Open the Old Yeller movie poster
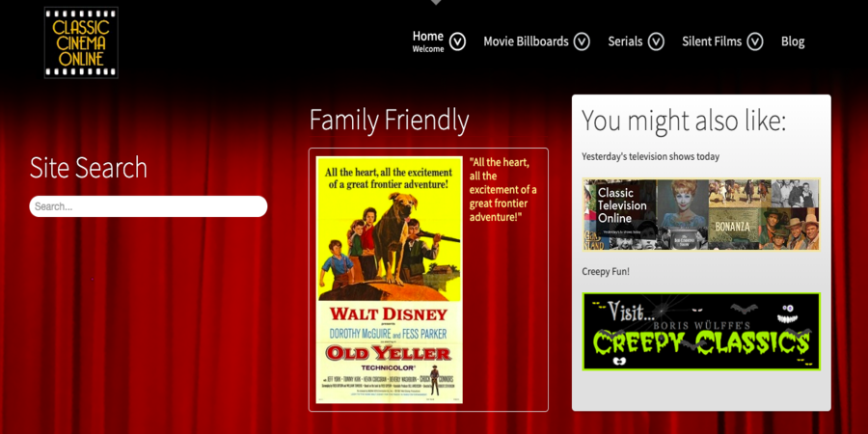This screenshot has height=434, width=868. pos(390,280)
